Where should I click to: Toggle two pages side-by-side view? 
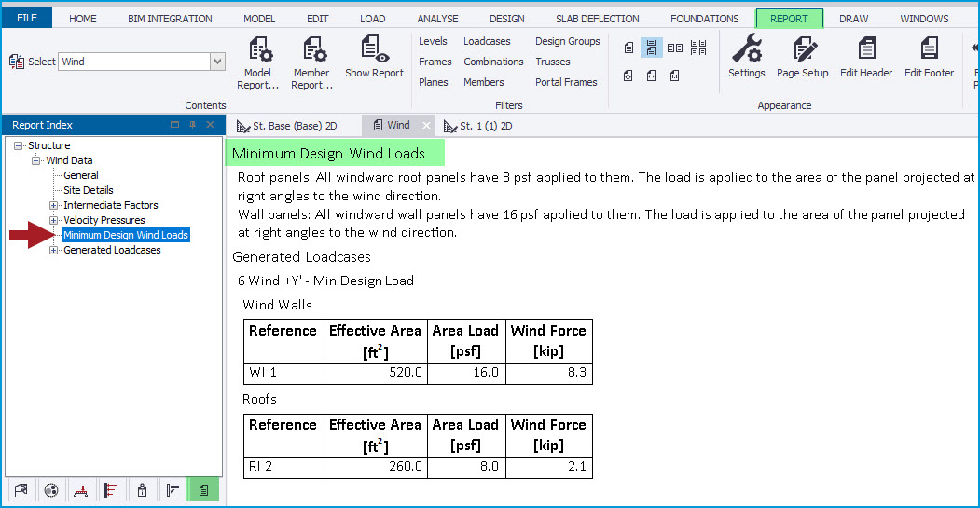tap(675, 48)
